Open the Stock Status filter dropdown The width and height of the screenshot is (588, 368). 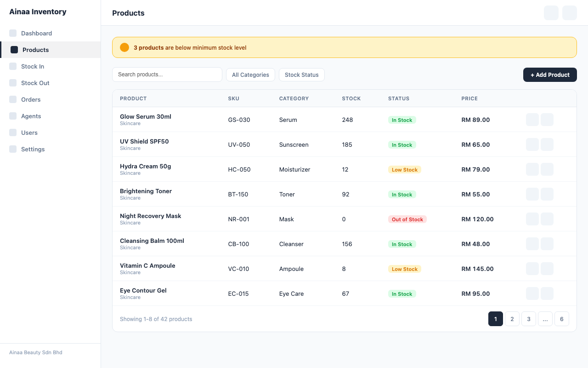(301, 75)
